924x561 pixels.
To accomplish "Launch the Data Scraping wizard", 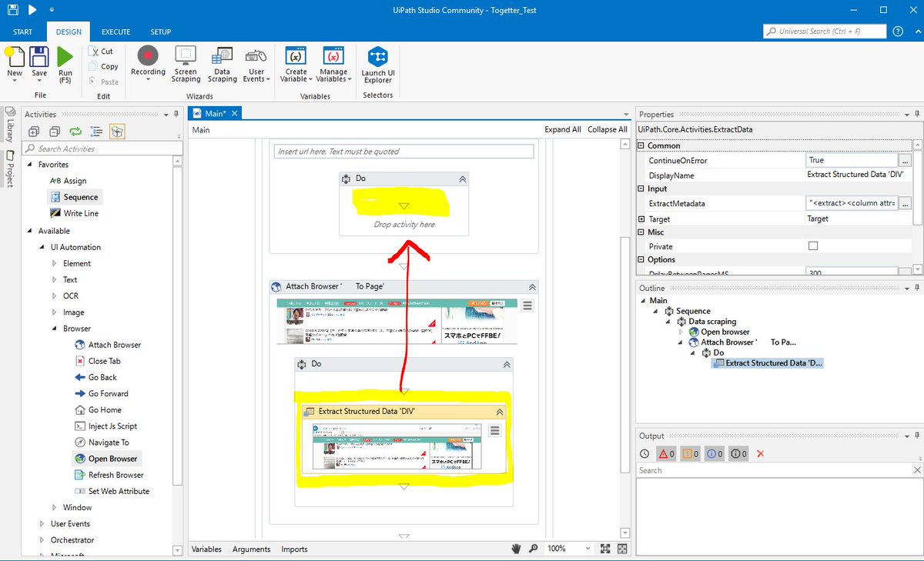I will (222, 64).
